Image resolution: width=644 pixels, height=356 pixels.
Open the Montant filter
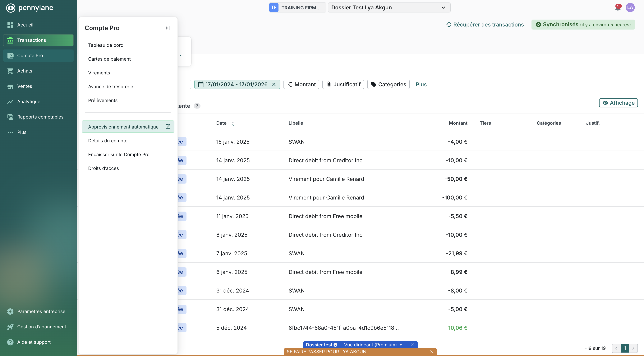301,85
